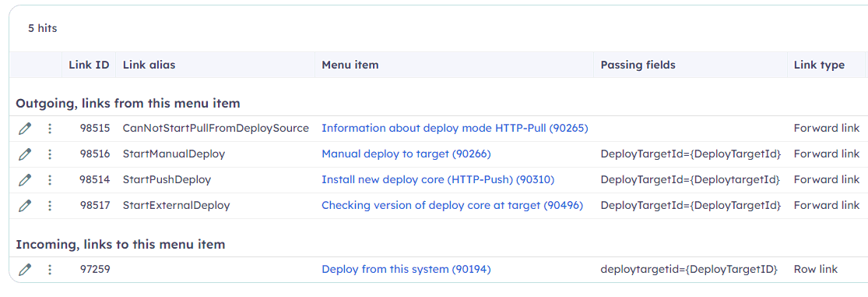The image size is (868, 297).
Task: Select CanNotStartPullFromDeploySource alias text
Action: pyautogui.click(x=216, y=129)
